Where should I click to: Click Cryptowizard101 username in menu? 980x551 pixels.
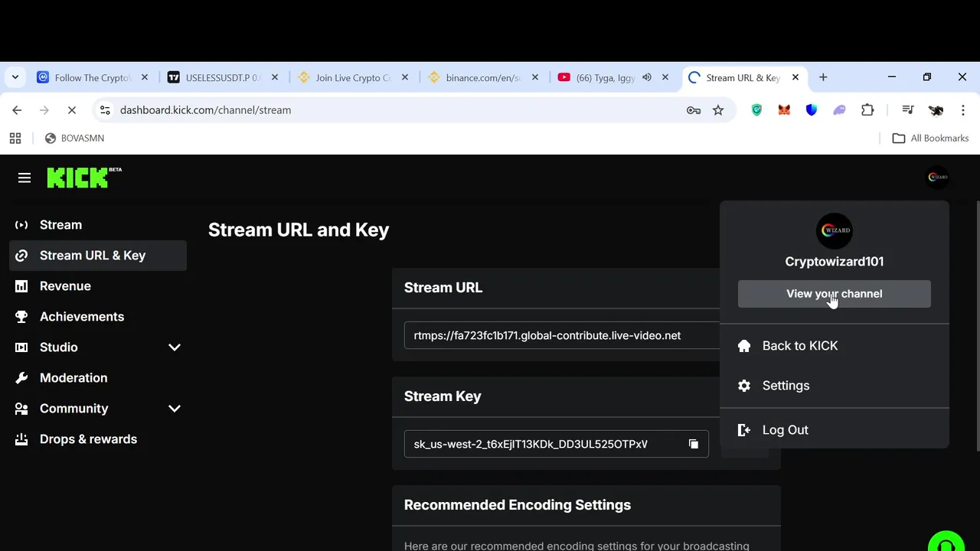point(835,262)
